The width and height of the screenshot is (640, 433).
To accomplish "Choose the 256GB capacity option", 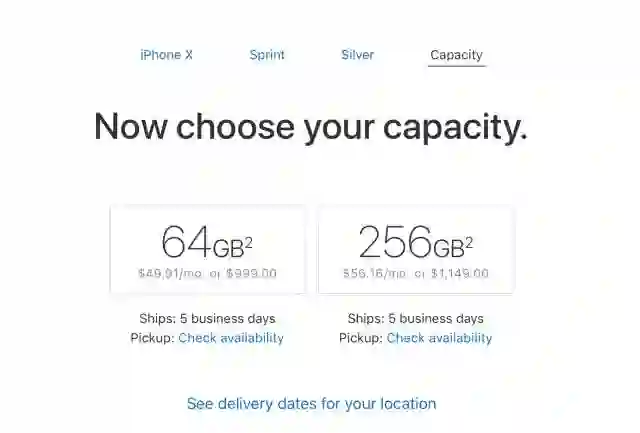I will click(x=415, y=249).
